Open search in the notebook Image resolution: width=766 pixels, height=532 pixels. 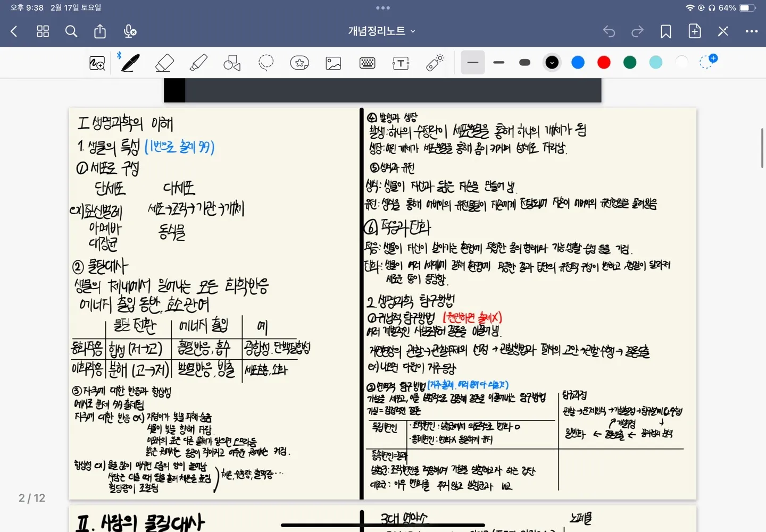(x=71, y=31)
